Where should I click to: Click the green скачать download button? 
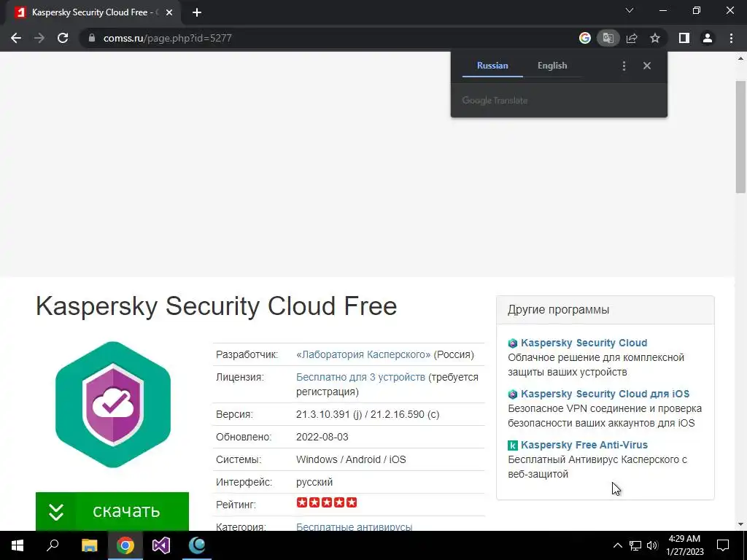[112, 511]
